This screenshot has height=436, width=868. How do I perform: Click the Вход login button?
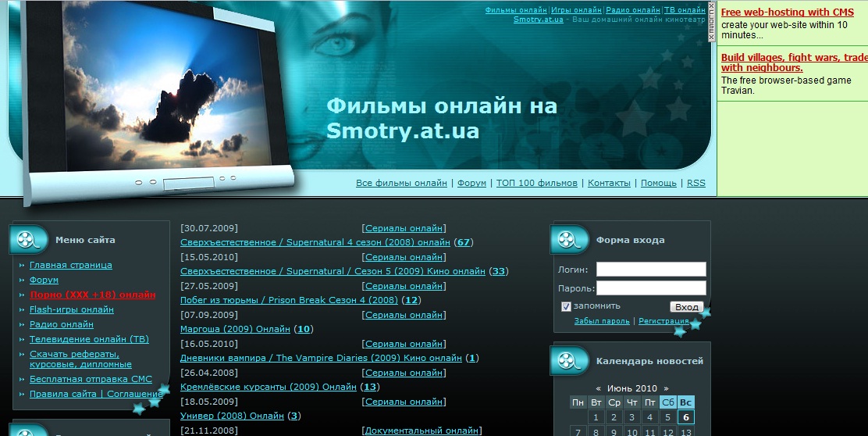point(686,307)
